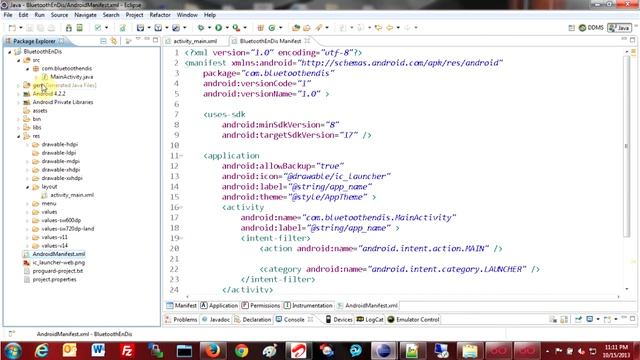Open Google Chrome from the taskbar
640x360 pixels.
241,351
